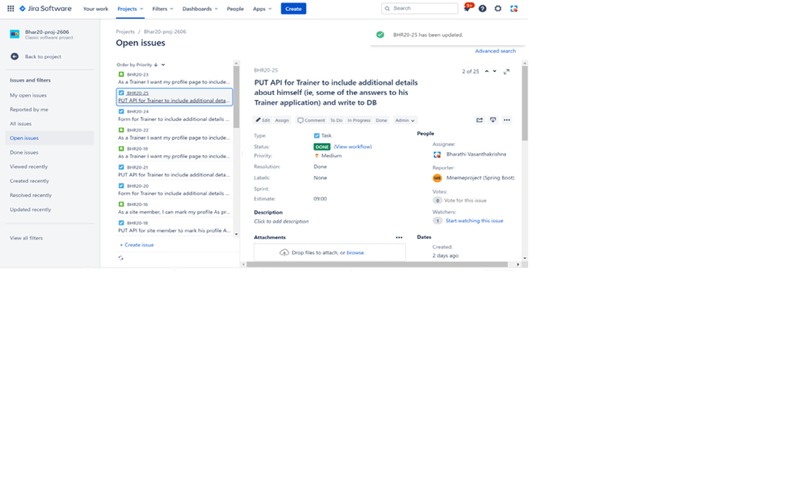This screenshot has width=806, height=483.
Task: Open the View workflow link
Action: (353, 147)
